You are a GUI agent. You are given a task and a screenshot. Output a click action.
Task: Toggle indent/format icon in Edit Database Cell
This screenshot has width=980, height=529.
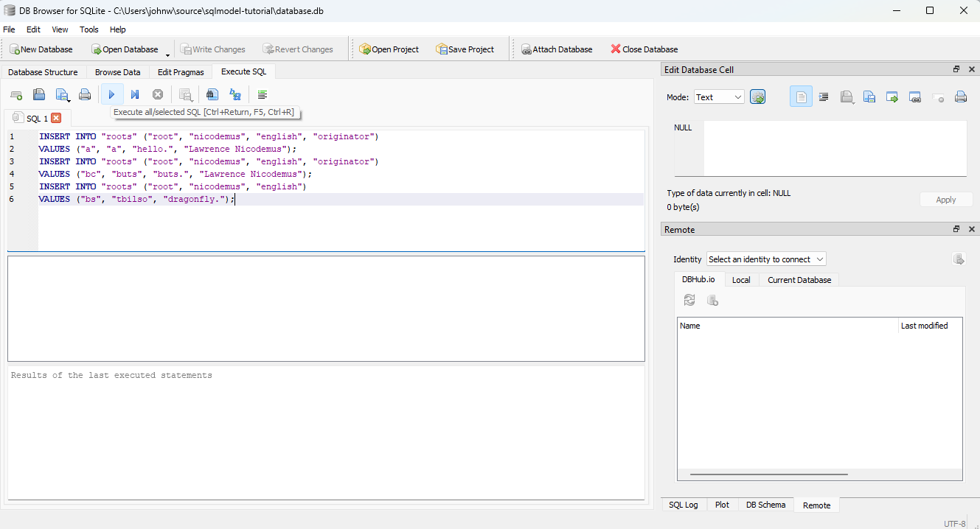[824, 97]
